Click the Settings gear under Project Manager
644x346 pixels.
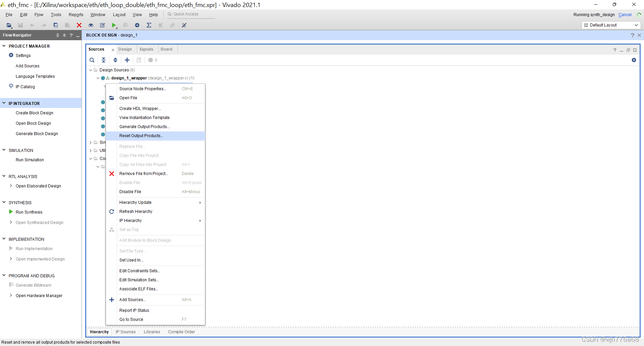11,55
